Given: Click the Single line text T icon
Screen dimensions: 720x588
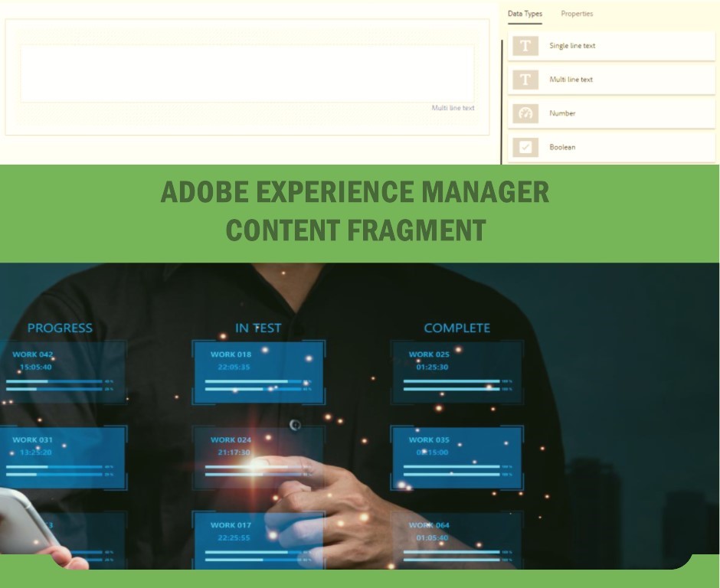Looking at the screenshot, I should [525, 46].
